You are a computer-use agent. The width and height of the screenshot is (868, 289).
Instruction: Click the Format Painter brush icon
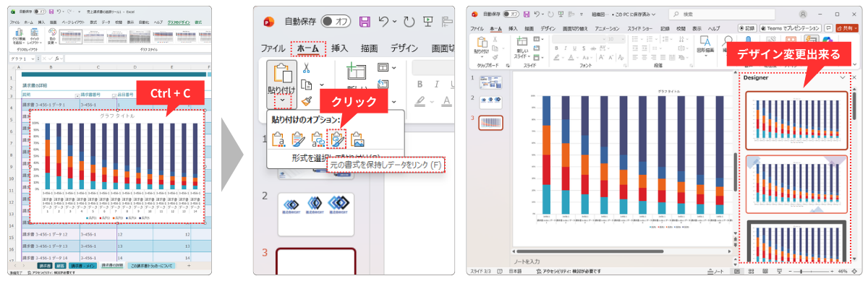pyautogui.click(x=307, y=102)
